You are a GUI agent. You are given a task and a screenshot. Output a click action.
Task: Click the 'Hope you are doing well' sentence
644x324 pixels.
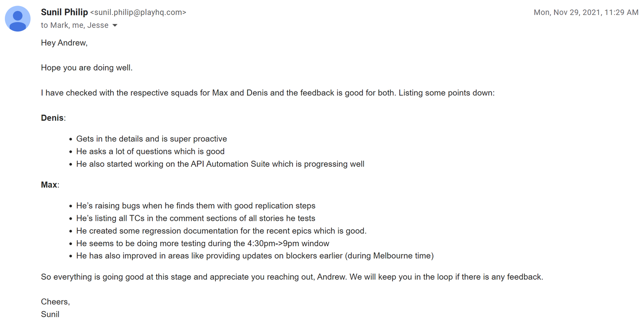[x=87, y=68]
